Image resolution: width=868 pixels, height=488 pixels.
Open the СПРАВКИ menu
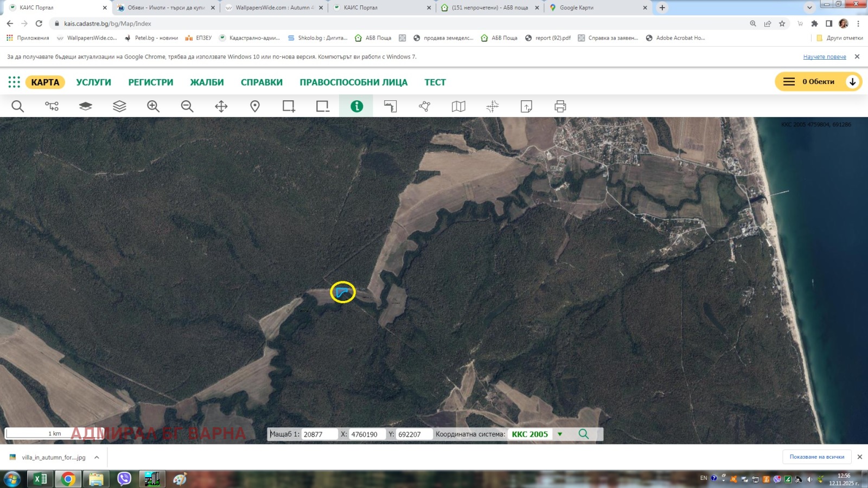click(261, 82)
